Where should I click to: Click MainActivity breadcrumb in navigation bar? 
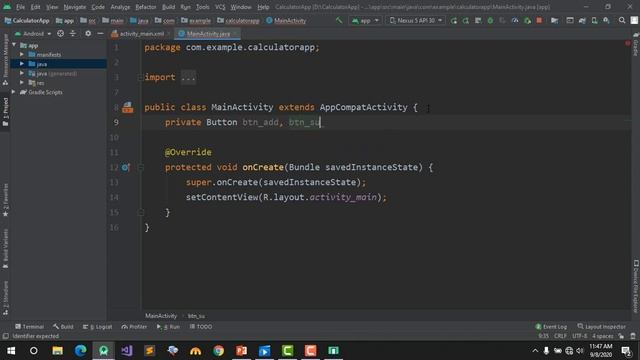(x=286, y=20)
